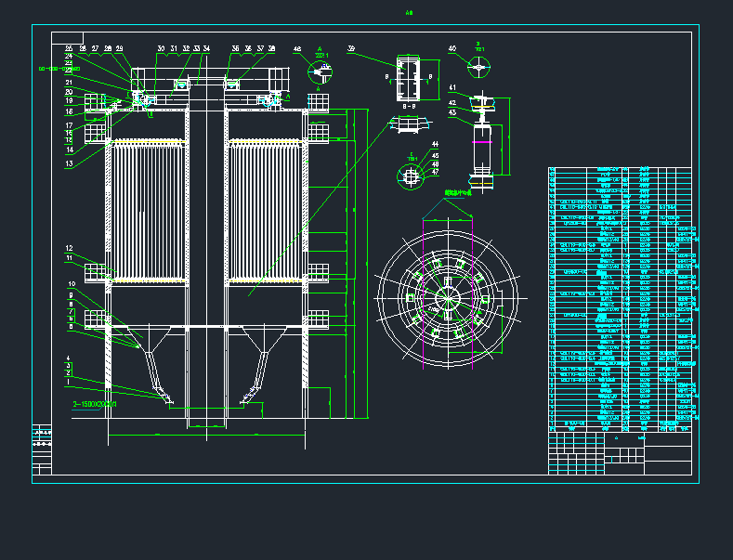Select the left filter bag bundle
733x560 pixels.
pyautogui.click(x=147, y=211)
